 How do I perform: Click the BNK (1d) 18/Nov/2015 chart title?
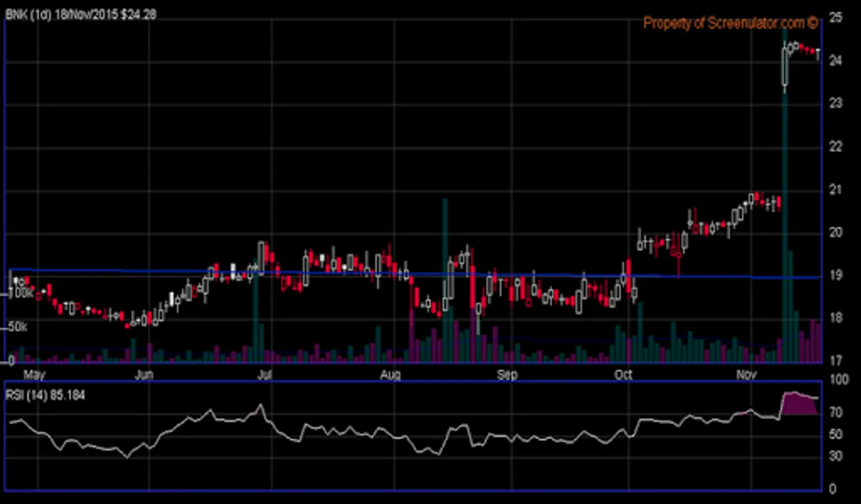point(80,15)
